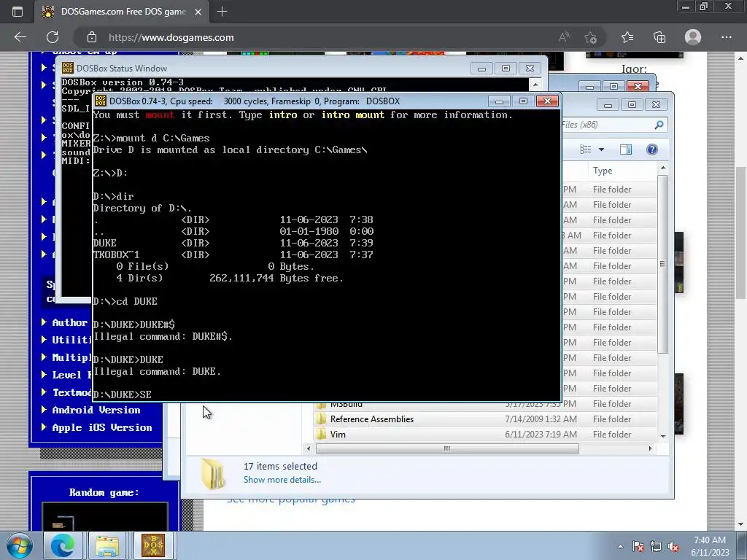Click Explorer horizontal scrollbar thumb
The width and height of the screenshot is (747, 560).
pos(447,448)
